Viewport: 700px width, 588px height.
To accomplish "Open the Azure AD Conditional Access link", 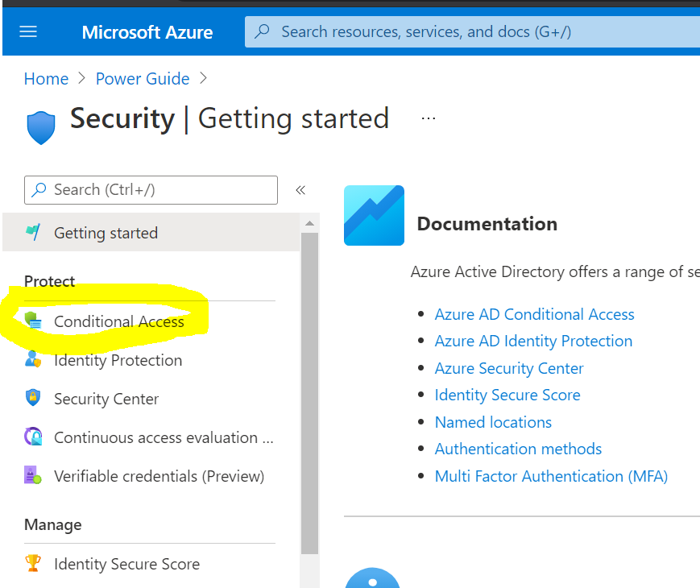I will point(534,314).
